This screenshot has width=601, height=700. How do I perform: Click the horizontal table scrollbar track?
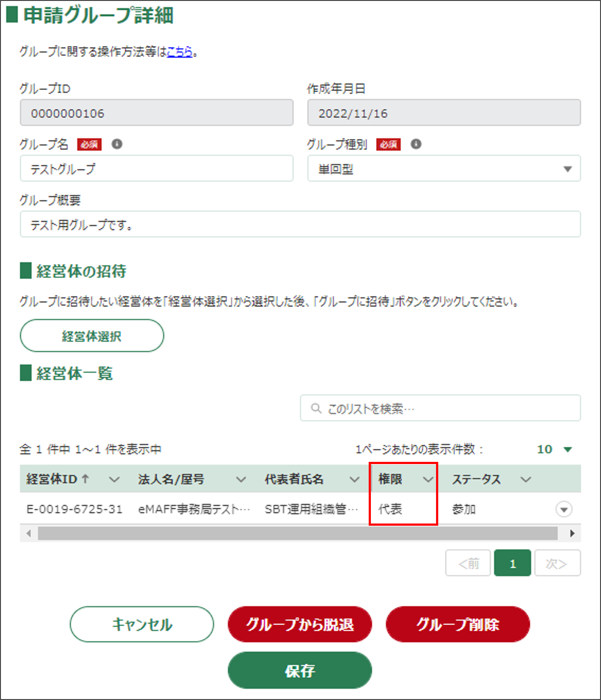tap(297, 534)
